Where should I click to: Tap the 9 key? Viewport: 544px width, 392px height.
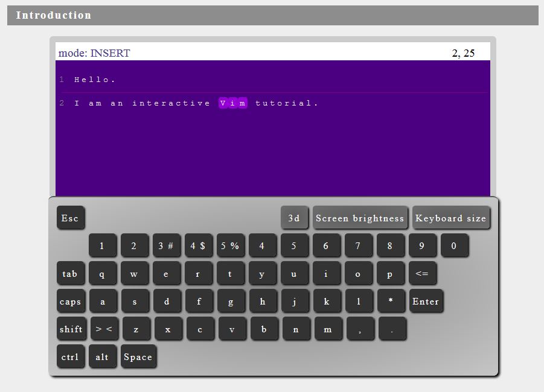pyautogui.click(x=422, y=245)
